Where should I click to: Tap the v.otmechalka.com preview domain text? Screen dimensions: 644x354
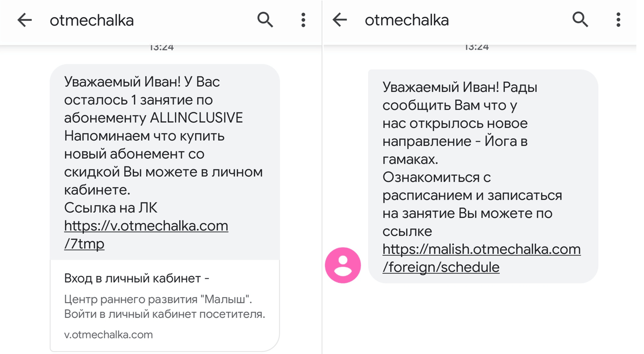click(108, 334)
